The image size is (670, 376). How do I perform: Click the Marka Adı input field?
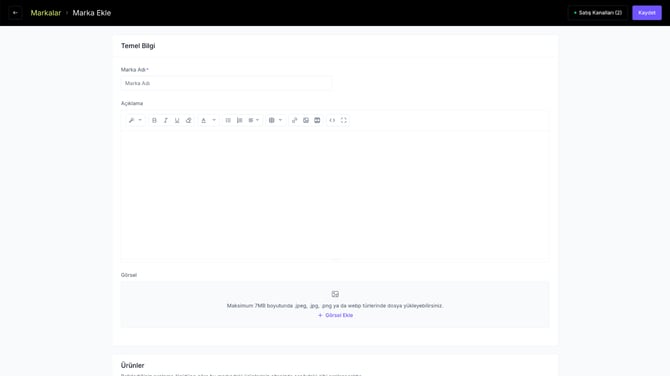click(x=226, y=83)
